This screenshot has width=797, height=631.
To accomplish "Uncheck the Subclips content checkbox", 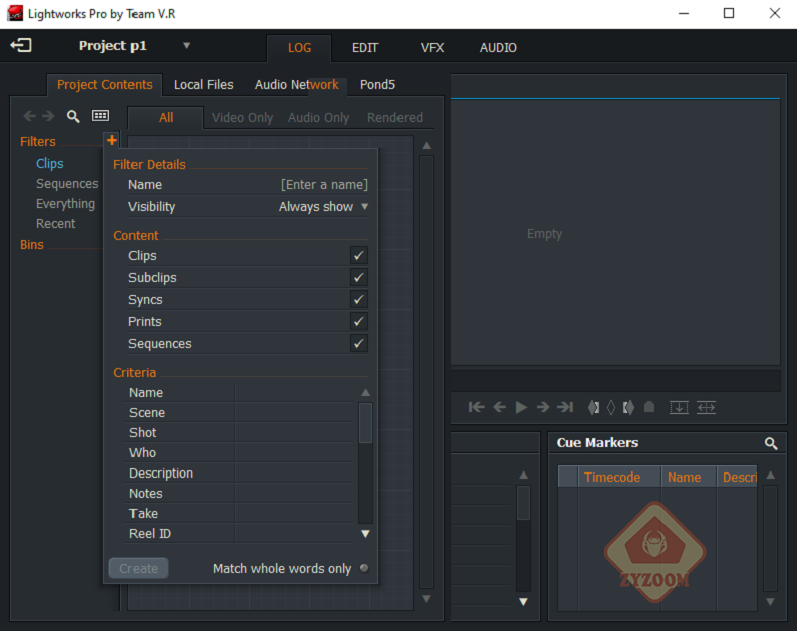I will coord(359,277).
